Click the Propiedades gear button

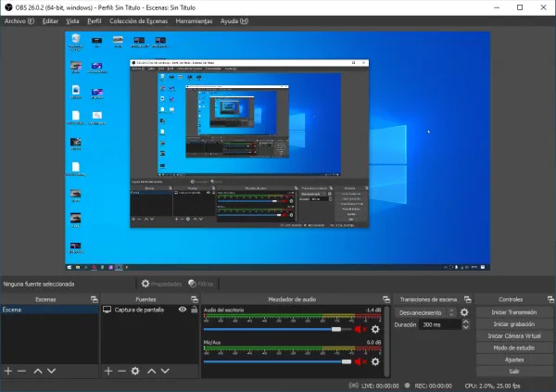[161, 284]
